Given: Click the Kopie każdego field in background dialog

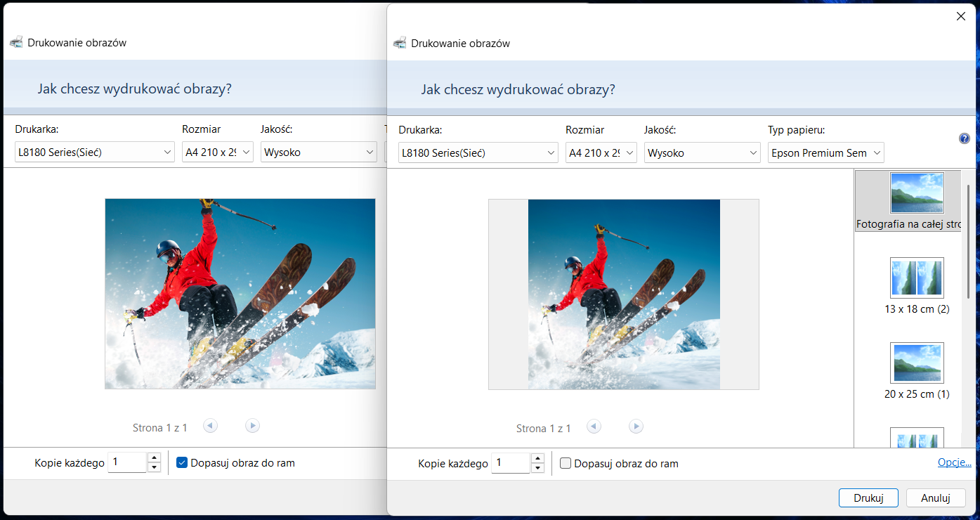Looking at the screenshot, I should [127, 462].
